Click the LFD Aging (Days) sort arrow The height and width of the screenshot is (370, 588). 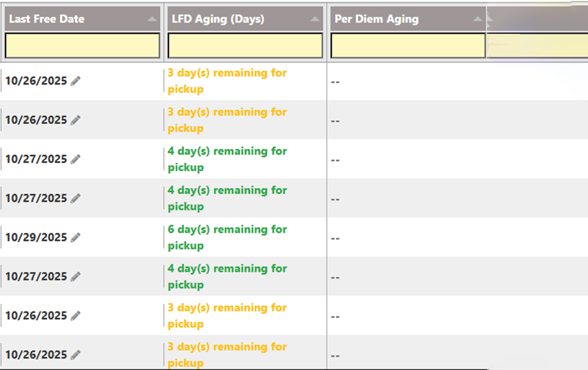pyautogui.click(x=315, y=19)
